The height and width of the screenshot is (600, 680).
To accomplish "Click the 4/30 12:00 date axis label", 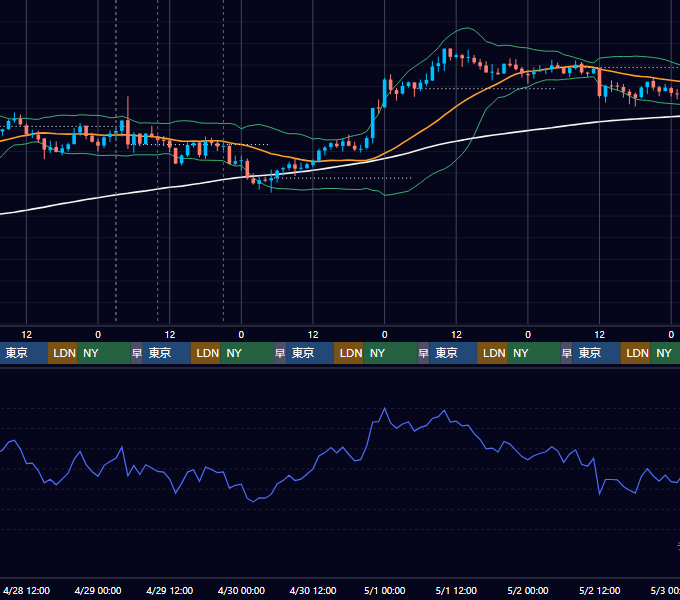I will tap(313, 590).
